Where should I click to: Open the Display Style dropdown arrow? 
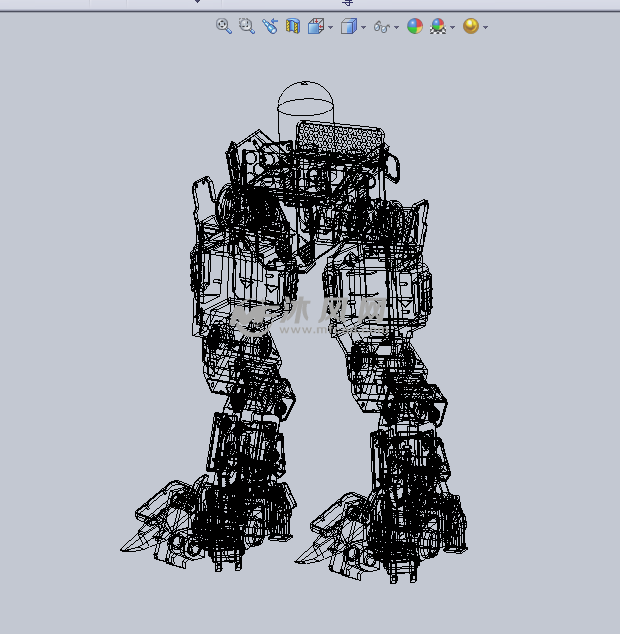click(363, 27)
